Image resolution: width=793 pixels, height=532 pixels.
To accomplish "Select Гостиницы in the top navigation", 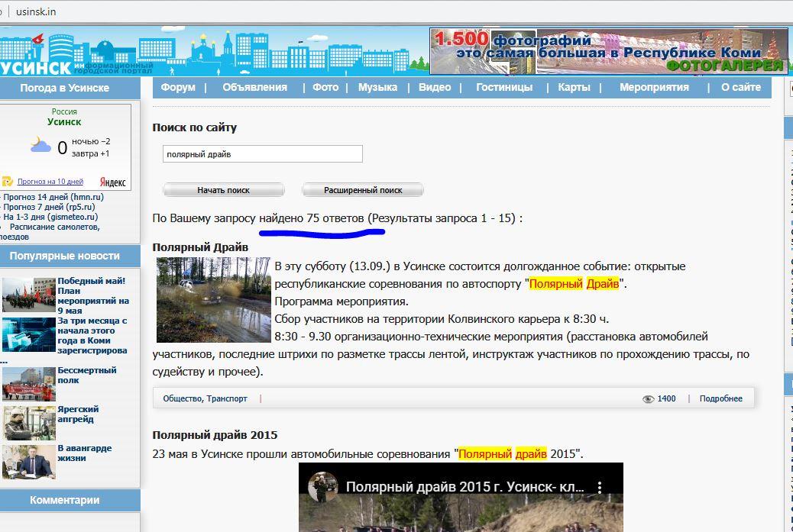I will 504,87.
